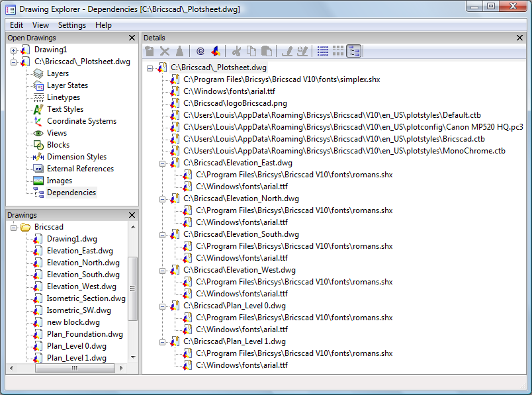Switch to Detail list view
The height and width of the screenshot is (395, 532).
(323, 51)
